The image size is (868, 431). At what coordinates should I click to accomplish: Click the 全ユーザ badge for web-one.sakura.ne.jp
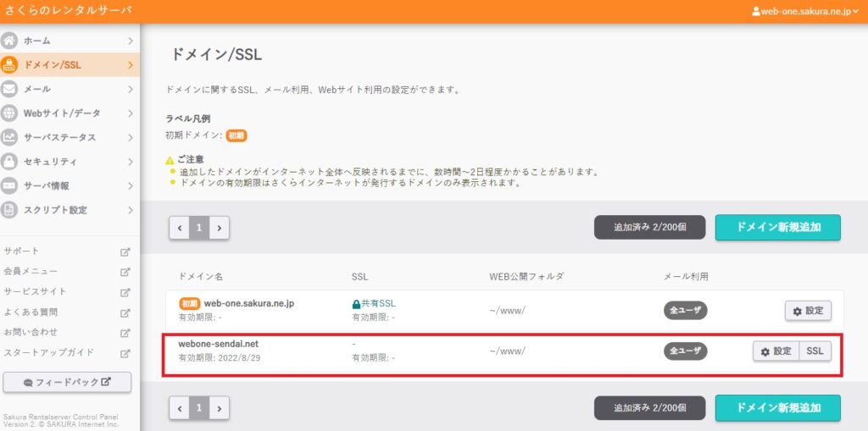pyautogui.click(x=685, y=311)
